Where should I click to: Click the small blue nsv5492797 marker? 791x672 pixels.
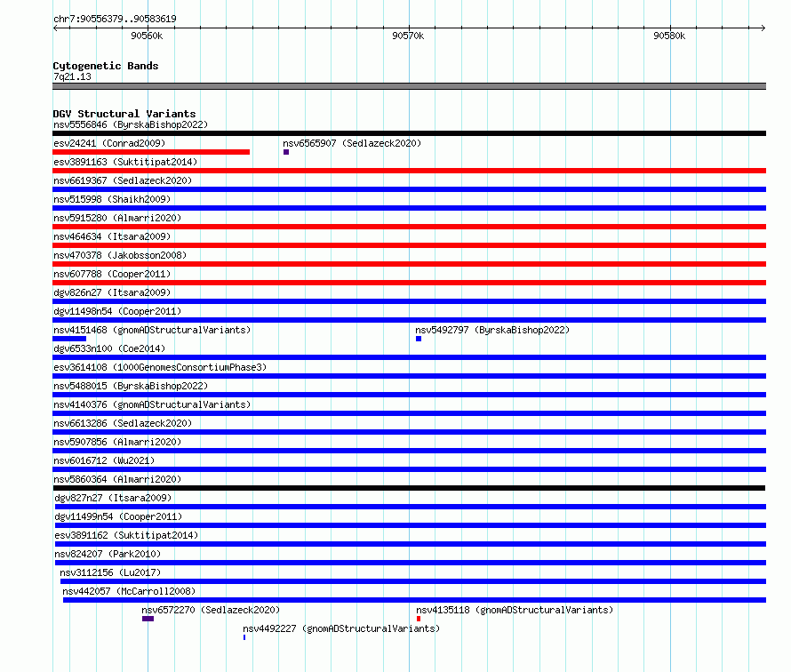[419, 339]
